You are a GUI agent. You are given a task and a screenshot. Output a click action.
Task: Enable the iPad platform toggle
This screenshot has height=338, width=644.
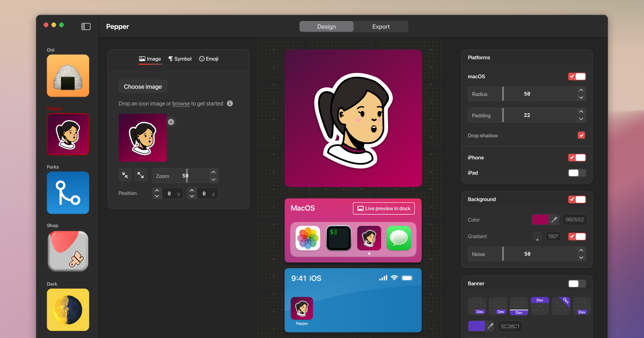coord(576,173)
